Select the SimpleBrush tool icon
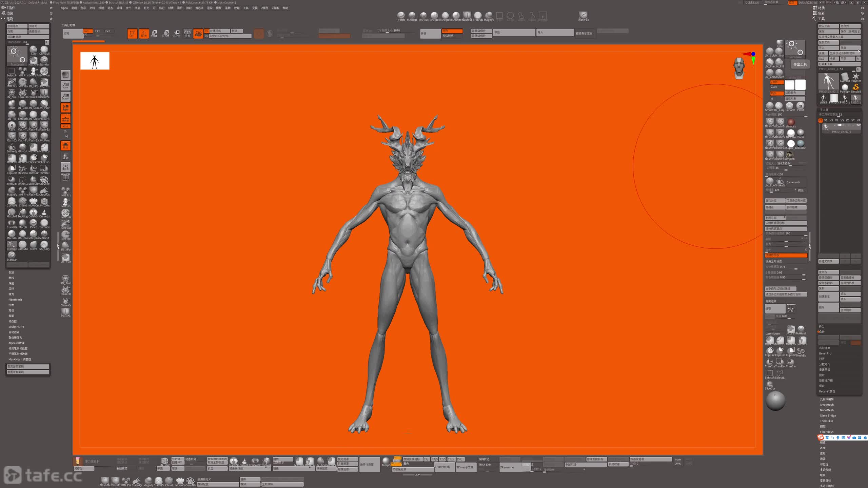The image size is (868, 488). [856, 88]
